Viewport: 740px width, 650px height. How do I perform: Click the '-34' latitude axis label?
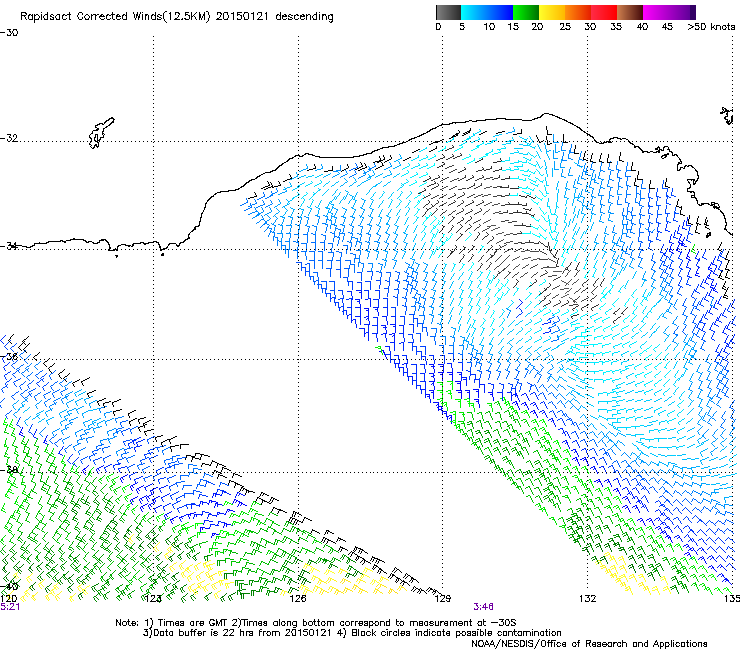(x=9, y=246)
